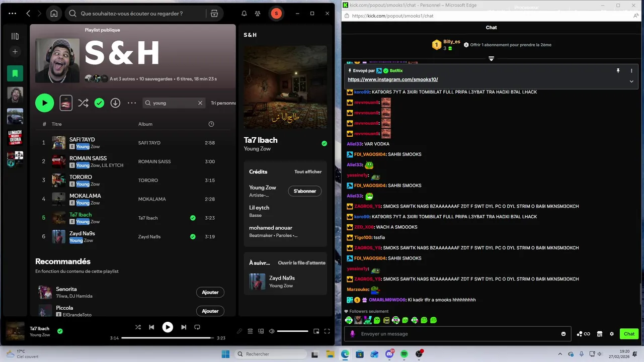Viewport: 644px width, 362px height.
Task: Adjust the Spotify volume slider
Action: coord(292,331)
